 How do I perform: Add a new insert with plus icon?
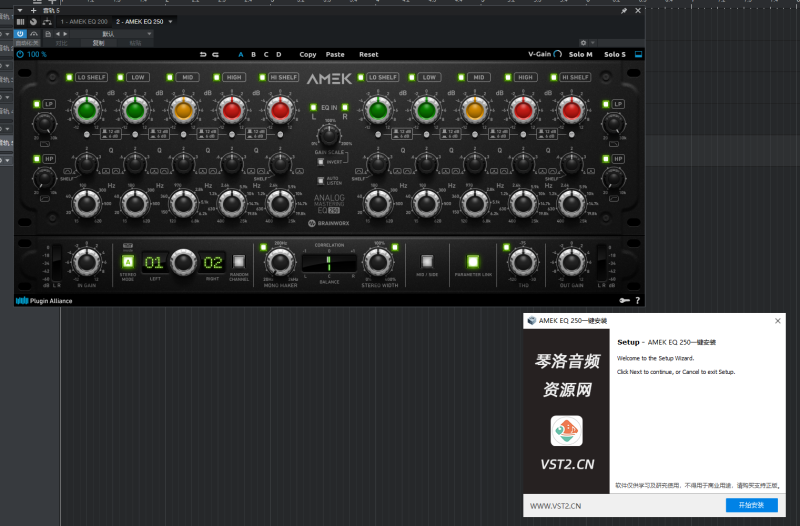[33, 10]
